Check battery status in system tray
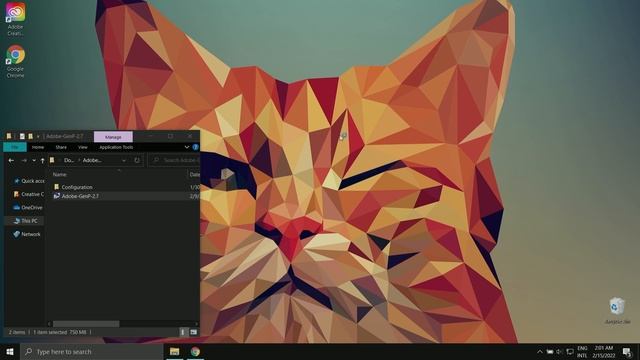The width and height of the screenshot is (640, 360). 550,351
